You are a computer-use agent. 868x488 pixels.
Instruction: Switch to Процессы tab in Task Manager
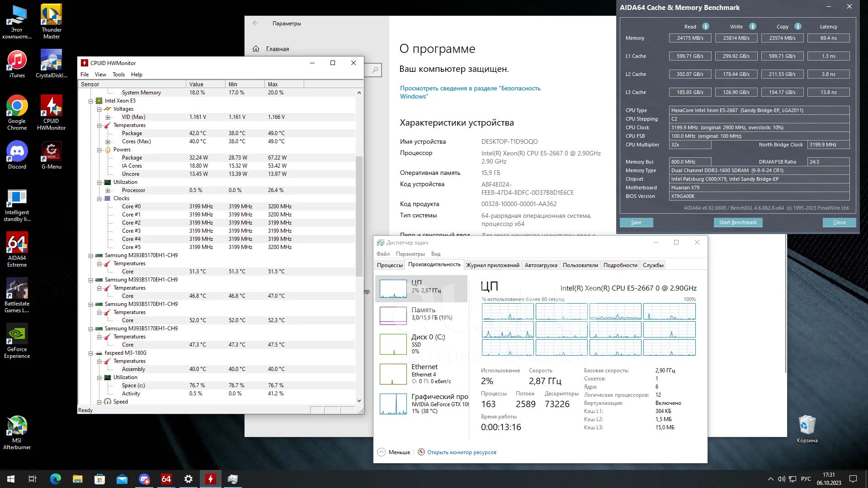coord(390,265)
